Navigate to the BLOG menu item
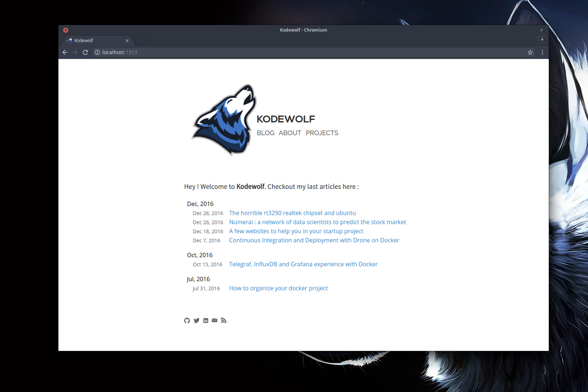The width and height of the screenshot is (588, 392). tap(265, 133)
